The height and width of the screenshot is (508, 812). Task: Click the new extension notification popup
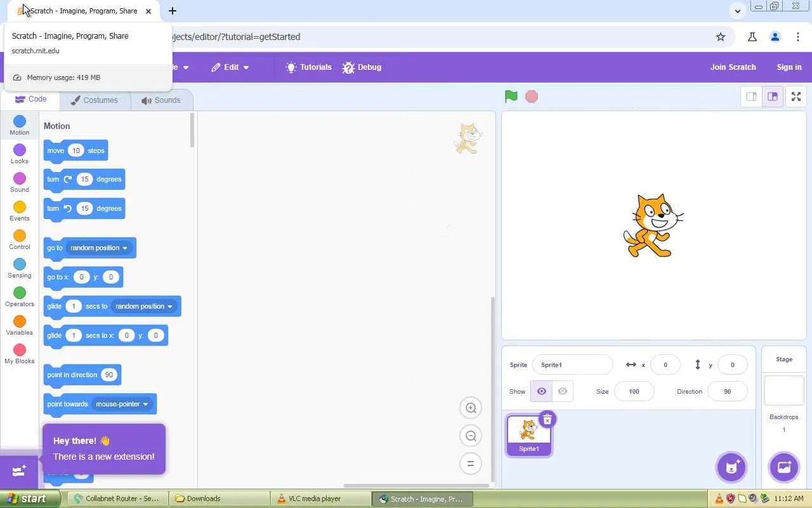(x=104, y=449)
